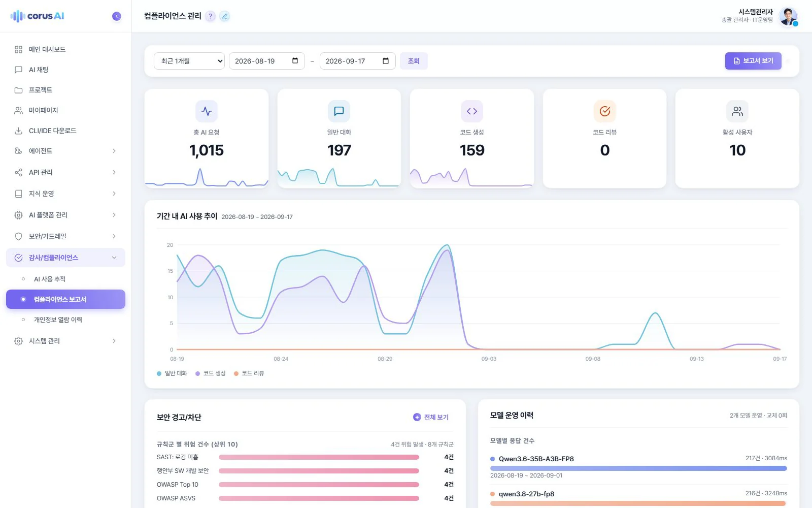Click the 활성 사용자 users icon
Viewport: 812px width, 508px height.
click(737, 111)
